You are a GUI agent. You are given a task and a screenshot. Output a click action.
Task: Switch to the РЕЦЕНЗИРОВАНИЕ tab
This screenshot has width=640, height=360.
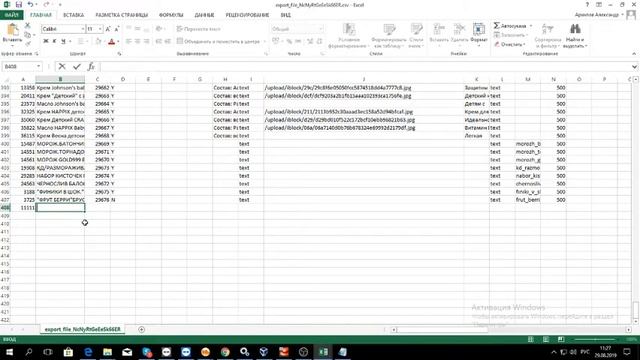[247, 15]
